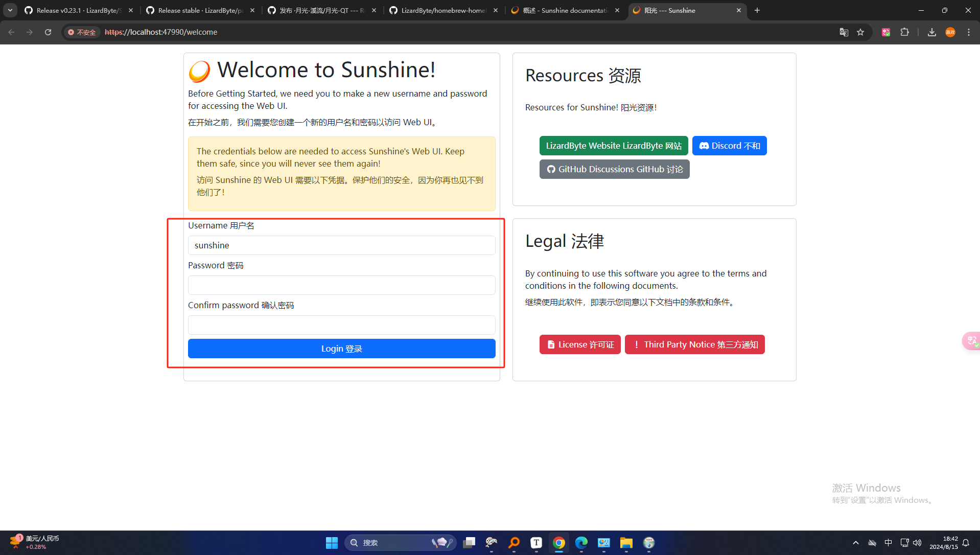Open the orange profile avatar
The height and width of the screenshot is (555, 980).
point(950,32)
